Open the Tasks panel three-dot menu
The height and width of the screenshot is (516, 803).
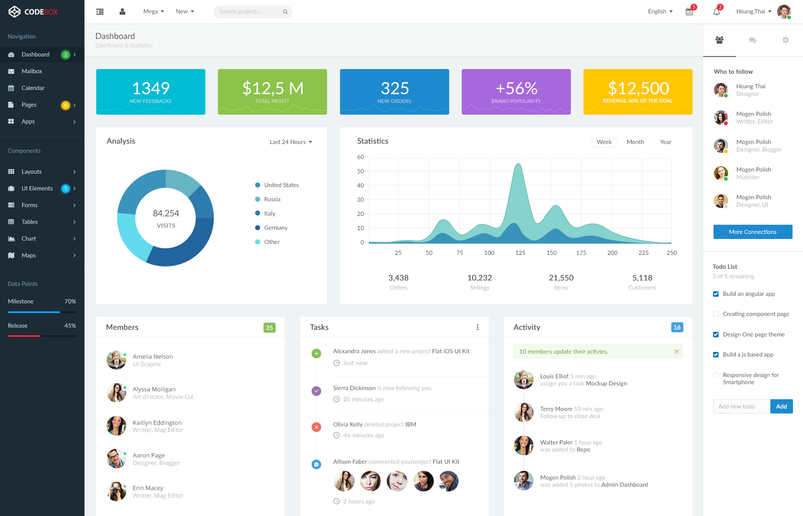pos(477,327)
